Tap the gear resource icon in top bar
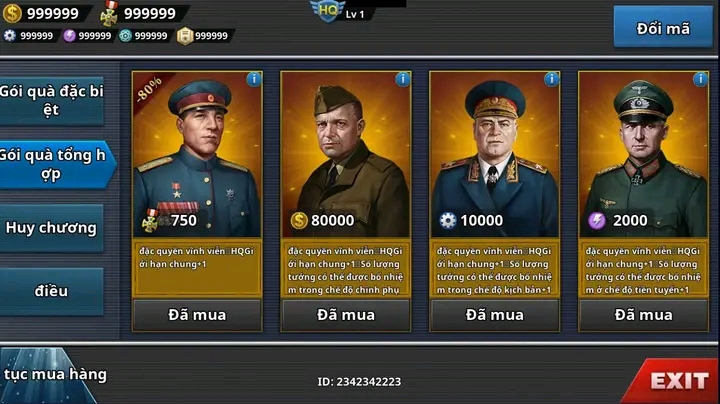 click(10, 35)
